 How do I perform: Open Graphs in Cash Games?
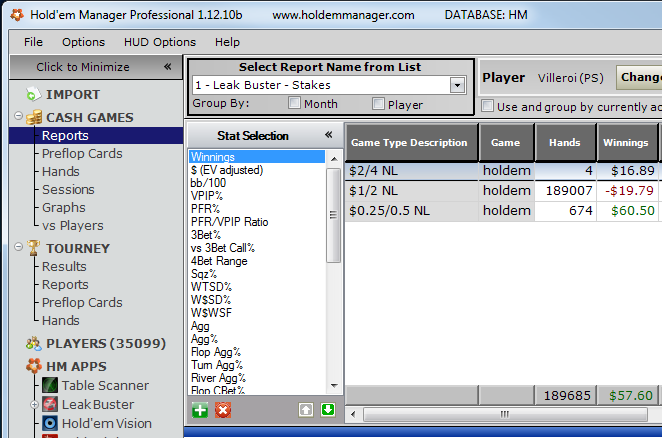click(x=63, y=207)
